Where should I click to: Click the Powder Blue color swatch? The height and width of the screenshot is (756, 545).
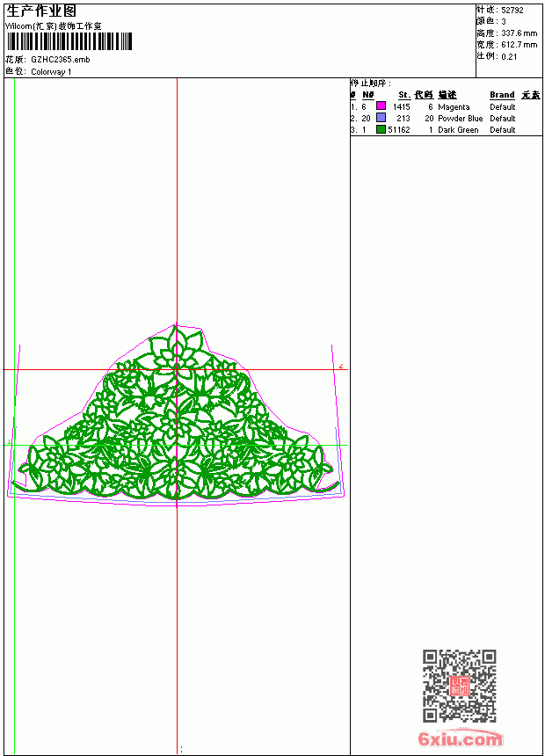point(381,118)
